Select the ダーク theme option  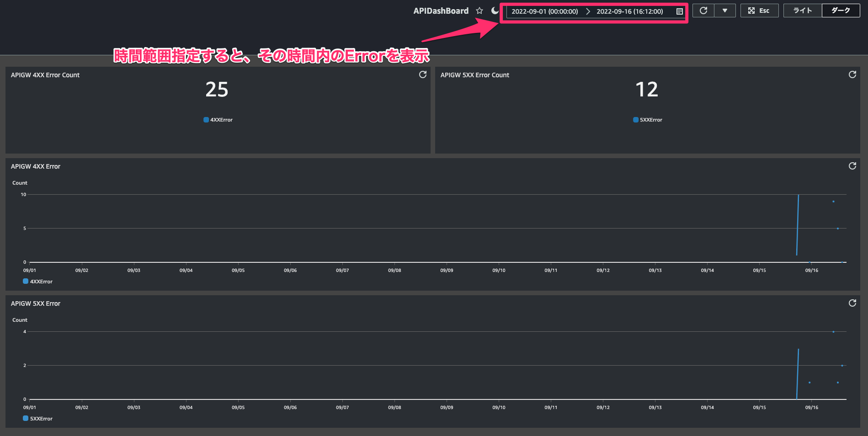tap(840, 10)
